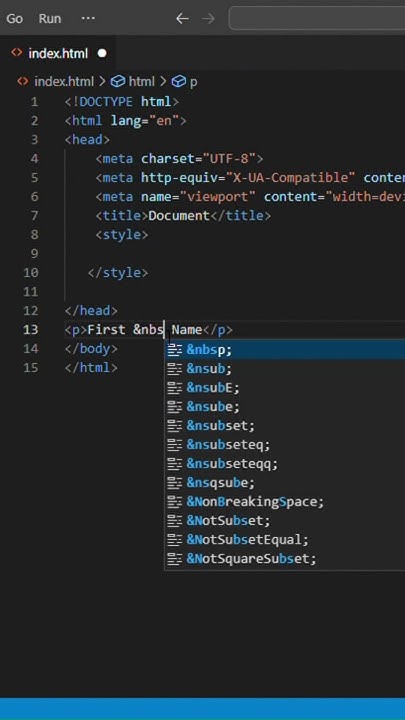The height and width of the screenshot is (720, 405).
Task: Click the opening head tag on line 3
Action: [x=87, y=140]
